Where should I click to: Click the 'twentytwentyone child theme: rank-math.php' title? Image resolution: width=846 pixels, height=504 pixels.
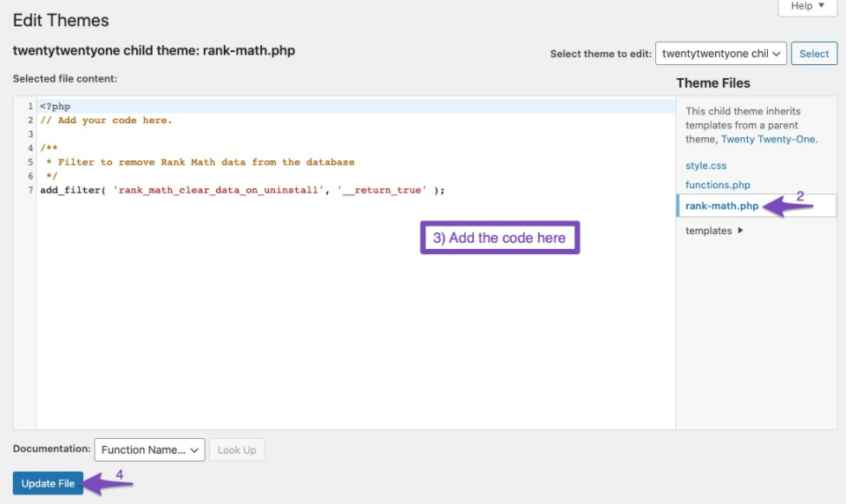(154, 50)
